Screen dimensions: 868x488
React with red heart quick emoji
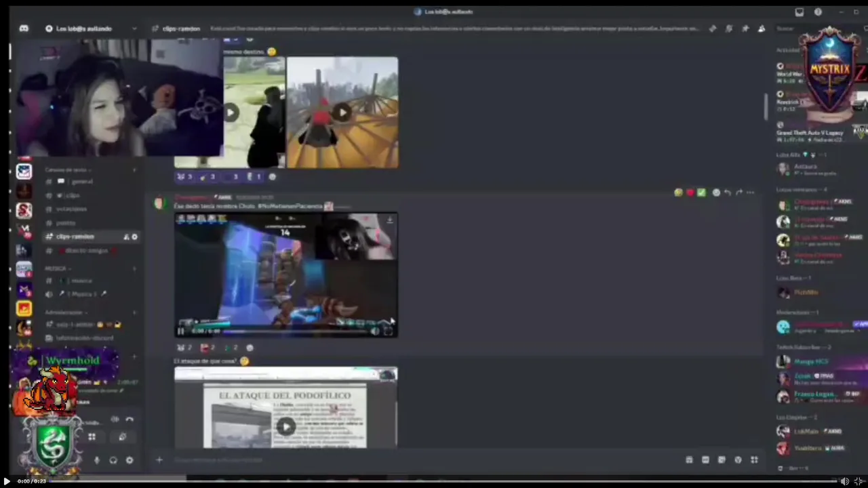click(690, 192)
